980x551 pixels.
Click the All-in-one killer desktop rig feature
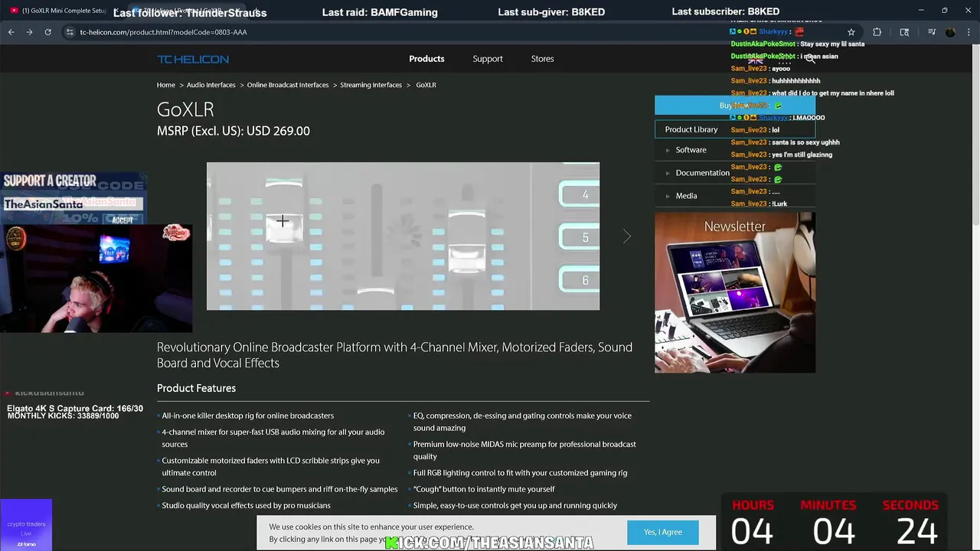tap(247, 416)
